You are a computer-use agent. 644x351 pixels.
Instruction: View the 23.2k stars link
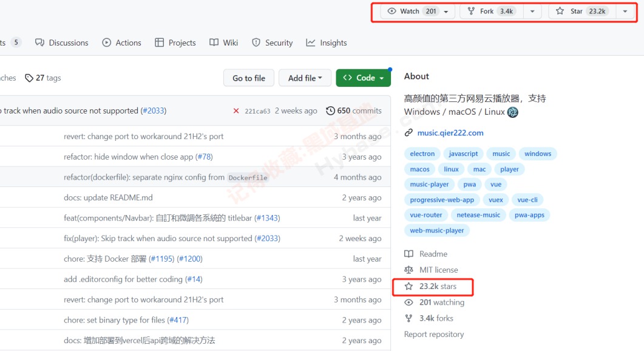click(431, 287)
